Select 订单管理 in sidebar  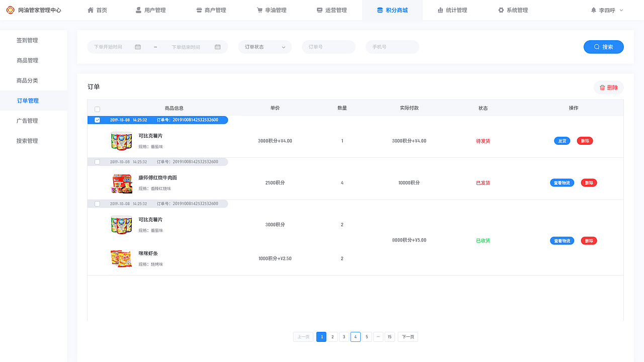33,101
